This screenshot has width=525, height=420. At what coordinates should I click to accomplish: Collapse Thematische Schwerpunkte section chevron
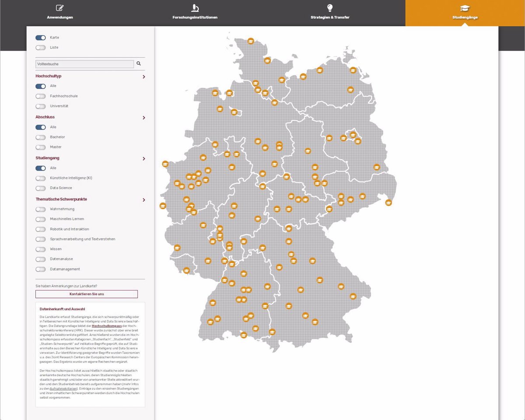tap(144, 200)
